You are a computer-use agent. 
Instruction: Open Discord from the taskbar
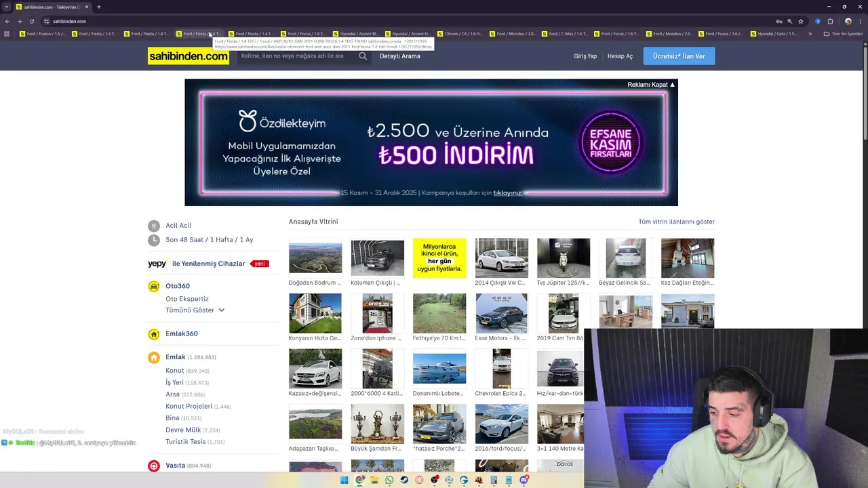(x=524, y=480)
